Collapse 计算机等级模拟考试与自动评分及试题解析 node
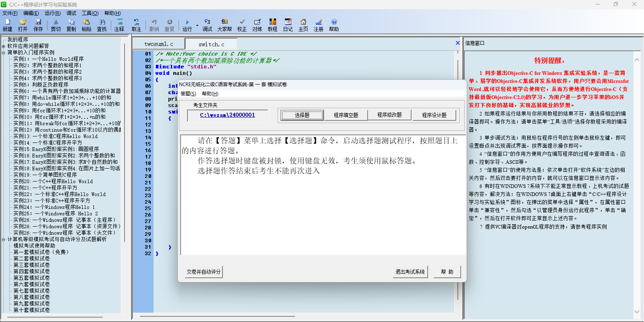 (4, 239)
